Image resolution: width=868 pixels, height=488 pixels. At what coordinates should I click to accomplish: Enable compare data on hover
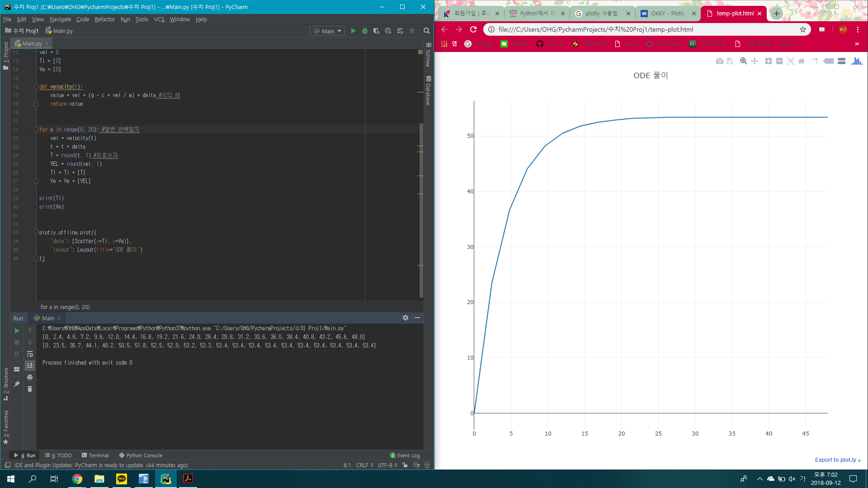(x=841, y=61)
